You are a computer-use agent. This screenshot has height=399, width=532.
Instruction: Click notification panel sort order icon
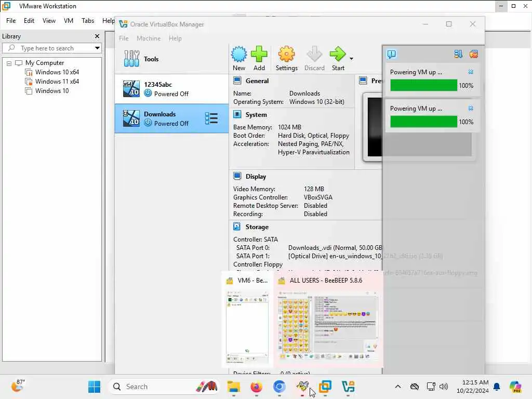(458, 54)
